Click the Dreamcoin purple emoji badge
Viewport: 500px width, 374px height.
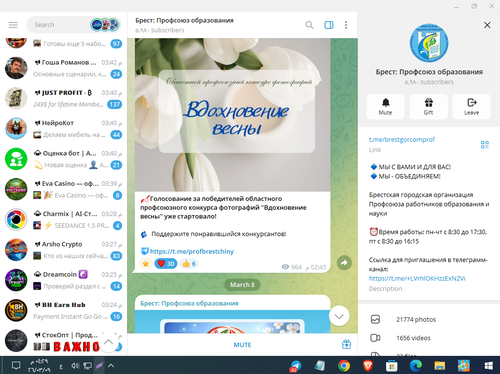[x=83, y=274]
